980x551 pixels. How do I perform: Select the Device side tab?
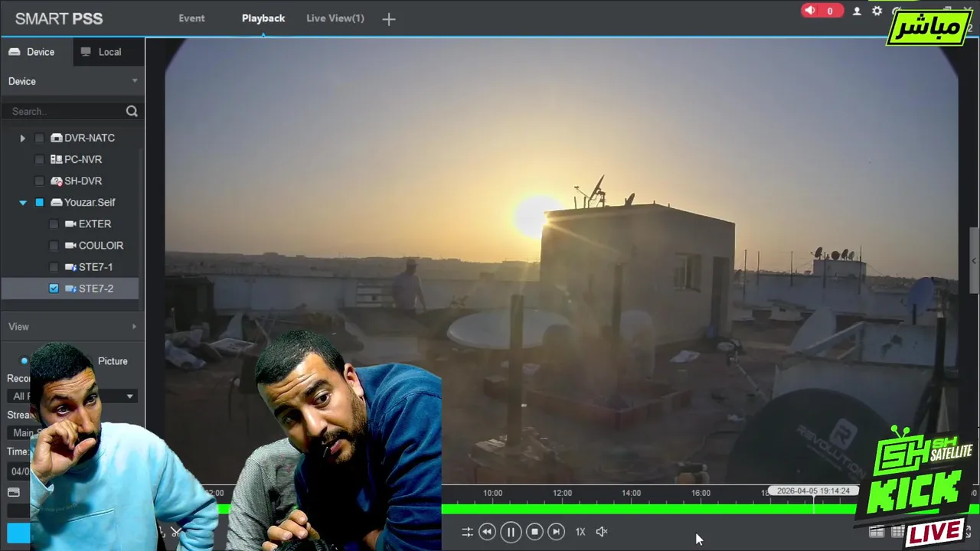pyautogui.click(x=37, y=52)
